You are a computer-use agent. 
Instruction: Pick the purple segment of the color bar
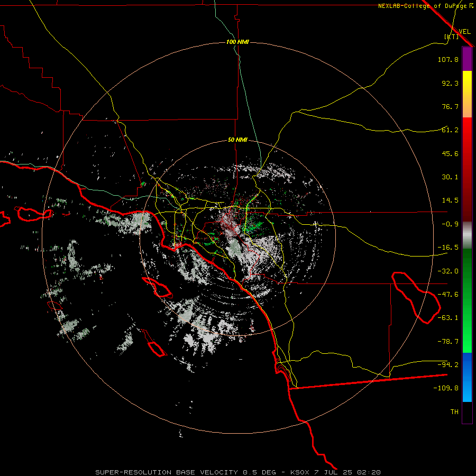(x=467, y=59)
